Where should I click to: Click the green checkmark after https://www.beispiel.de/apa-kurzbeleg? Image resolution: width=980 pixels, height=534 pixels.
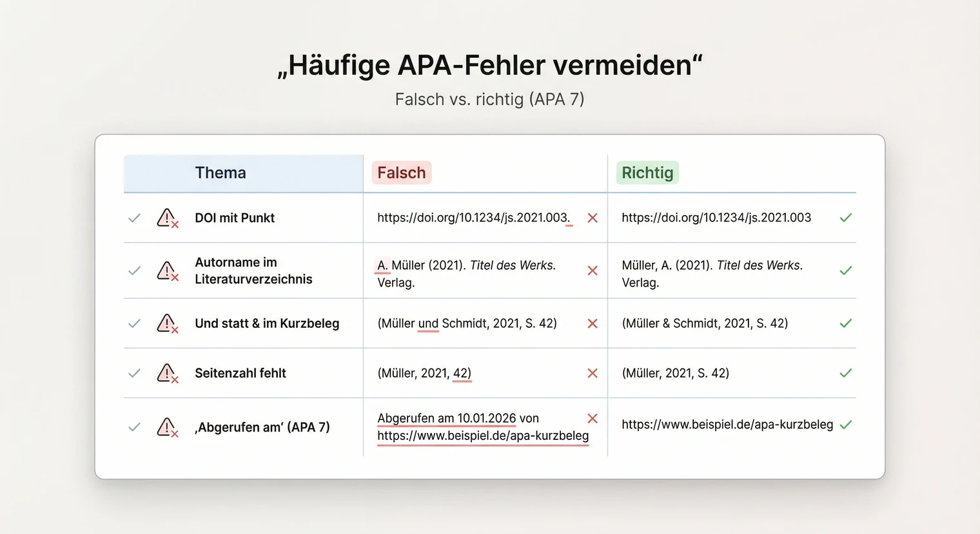pos(845,424)
